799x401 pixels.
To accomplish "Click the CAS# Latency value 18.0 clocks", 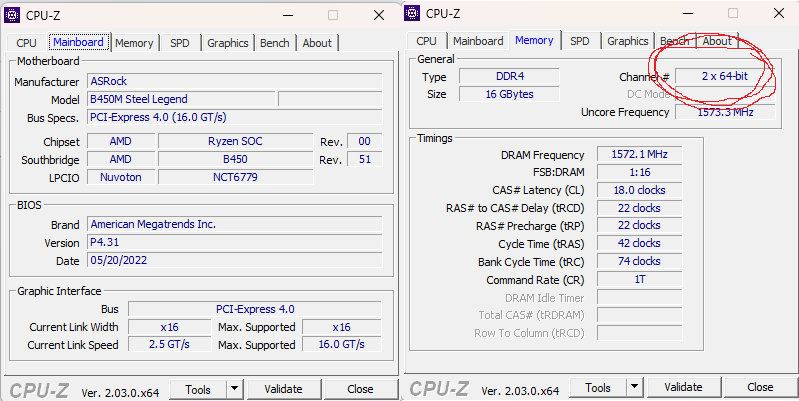I will pos(640,190).
